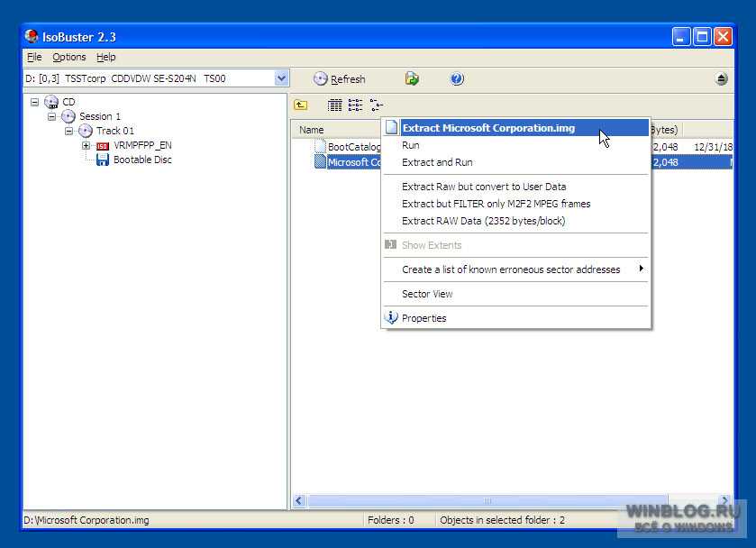Choose Extract RAW Data (2352 bytes/block)
Viewport: 756px width, 548px height.
pos(515,221)
